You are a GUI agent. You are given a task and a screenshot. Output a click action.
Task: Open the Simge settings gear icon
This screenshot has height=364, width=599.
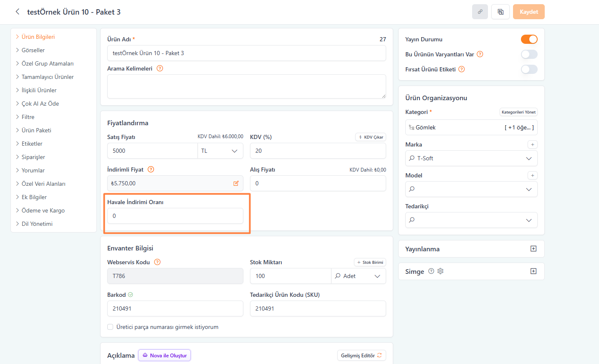pos(440,271)
